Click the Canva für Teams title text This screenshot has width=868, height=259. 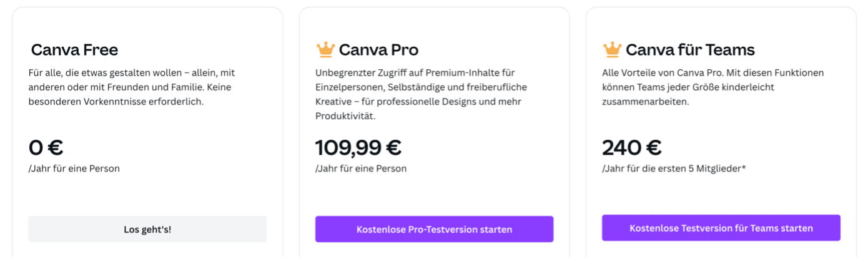[x=690, y=50]
